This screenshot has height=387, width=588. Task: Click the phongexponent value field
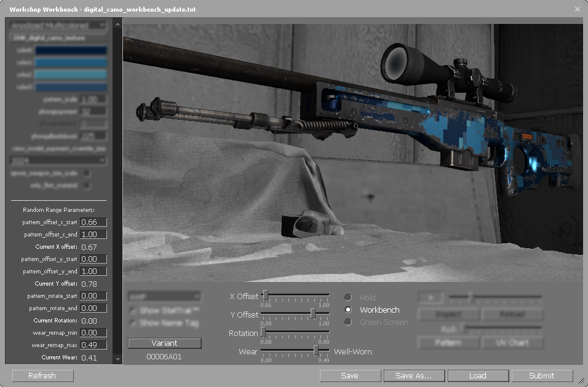[93, 112]
